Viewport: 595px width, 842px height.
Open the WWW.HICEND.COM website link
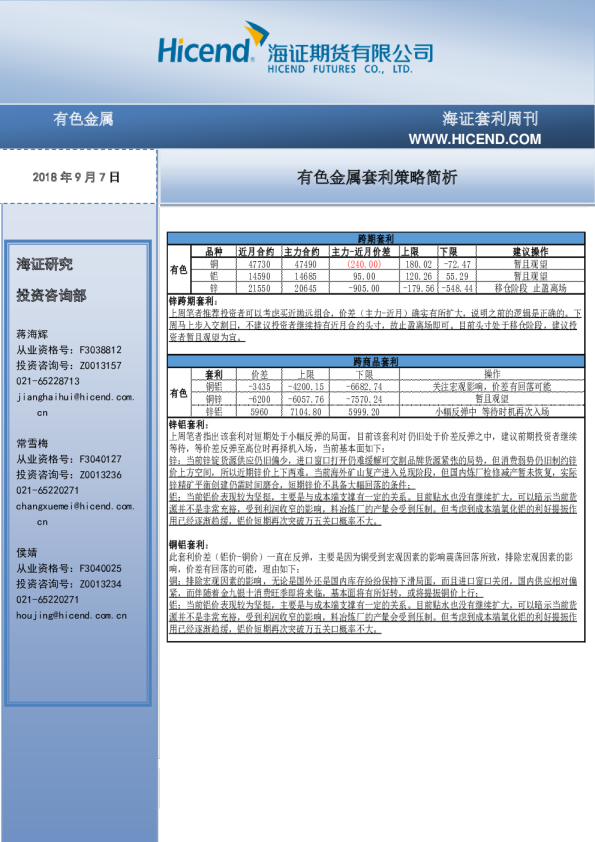(475, 139)
